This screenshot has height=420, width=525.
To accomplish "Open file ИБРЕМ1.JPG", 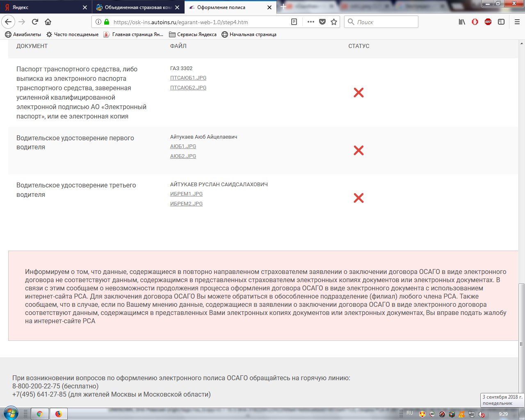I will 186,194.
